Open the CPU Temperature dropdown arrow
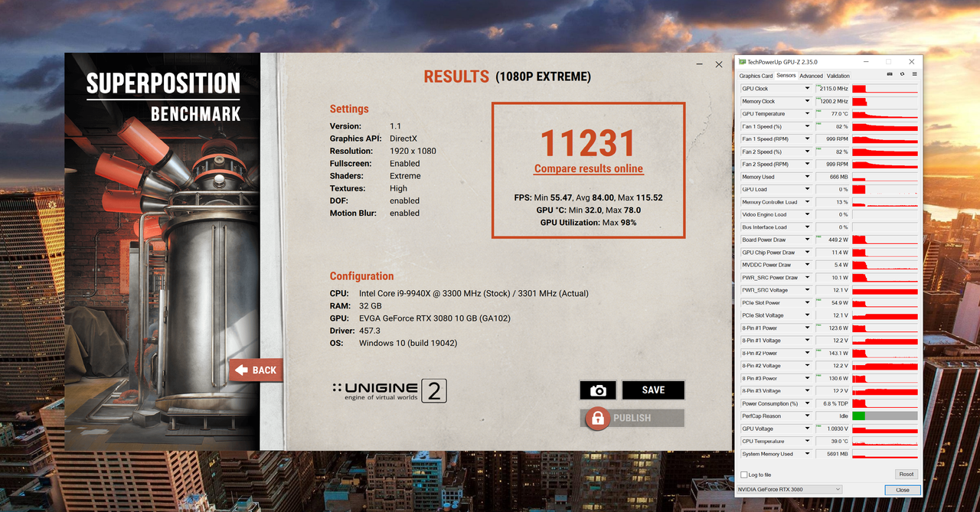This screenshot has width=980, height=512. point(807,442)
